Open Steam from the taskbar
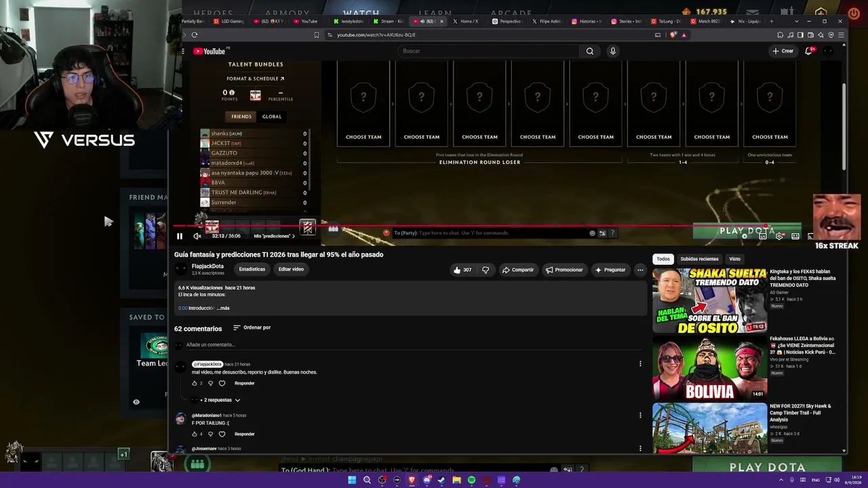This screenshot has width=868, height=488. coord(441,480)
